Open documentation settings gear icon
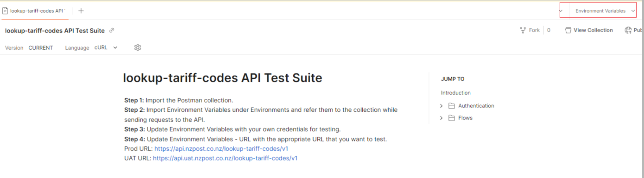Viewport: 644px width, 178px height. coord(138,47)
